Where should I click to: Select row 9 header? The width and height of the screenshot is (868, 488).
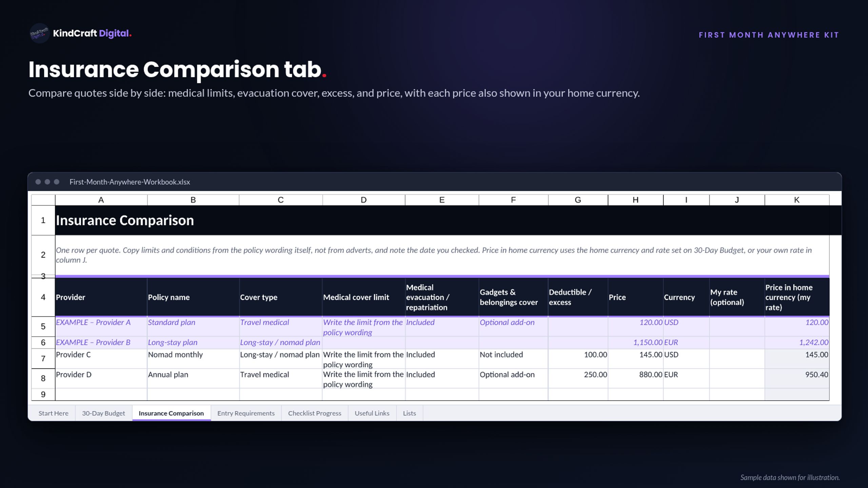[43, 394]
